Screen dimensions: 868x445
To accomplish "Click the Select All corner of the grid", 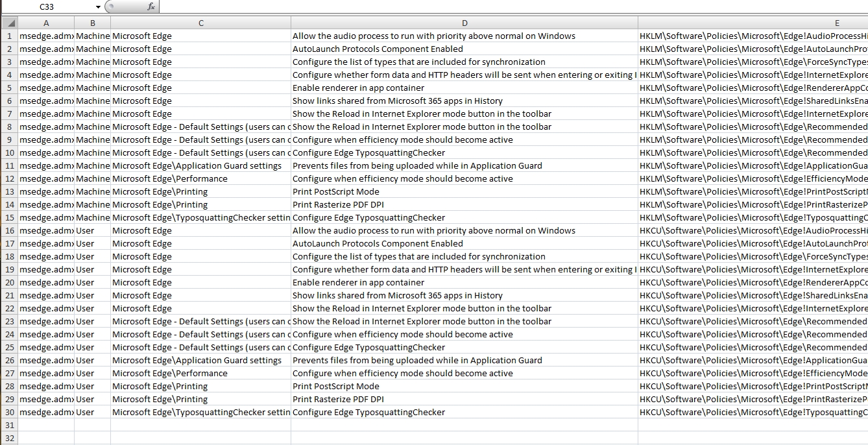I will pyautogui.click(x=9, y=23).
